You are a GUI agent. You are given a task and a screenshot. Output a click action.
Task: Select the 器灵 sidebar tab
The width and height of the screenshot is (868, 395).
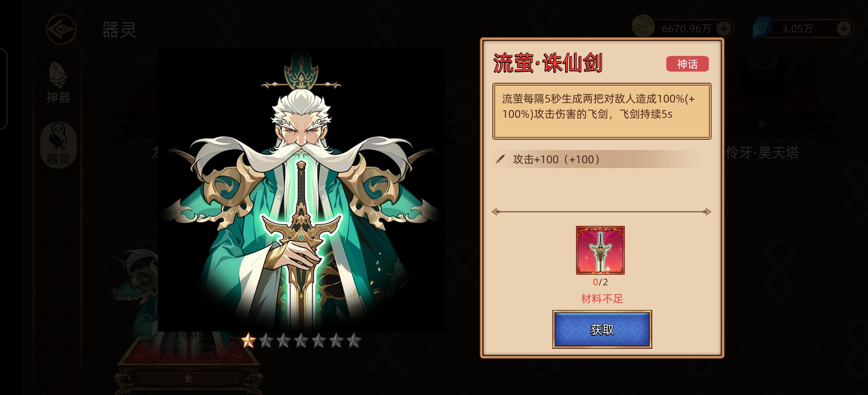tap(58, 145)
